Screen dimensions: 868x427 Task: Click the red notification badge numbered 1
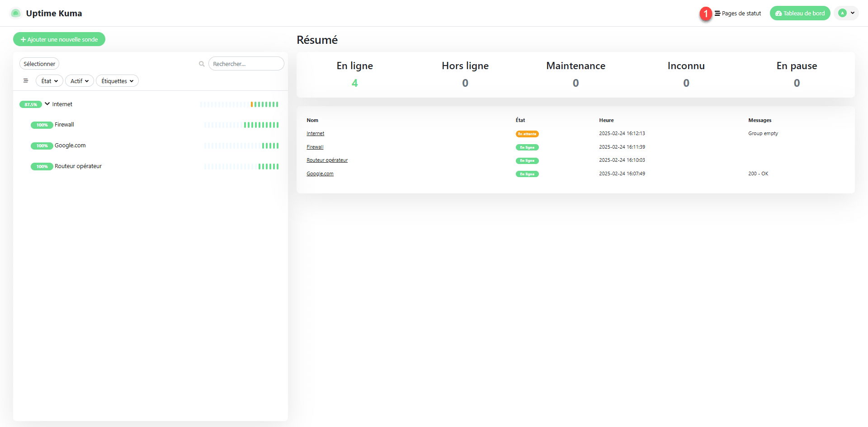pos(705,14)
